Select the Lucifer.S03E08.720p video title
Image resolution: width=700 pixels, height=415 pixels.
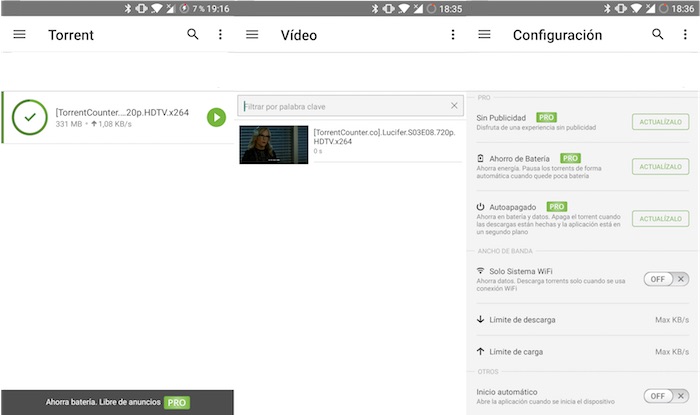pos(384,137)
